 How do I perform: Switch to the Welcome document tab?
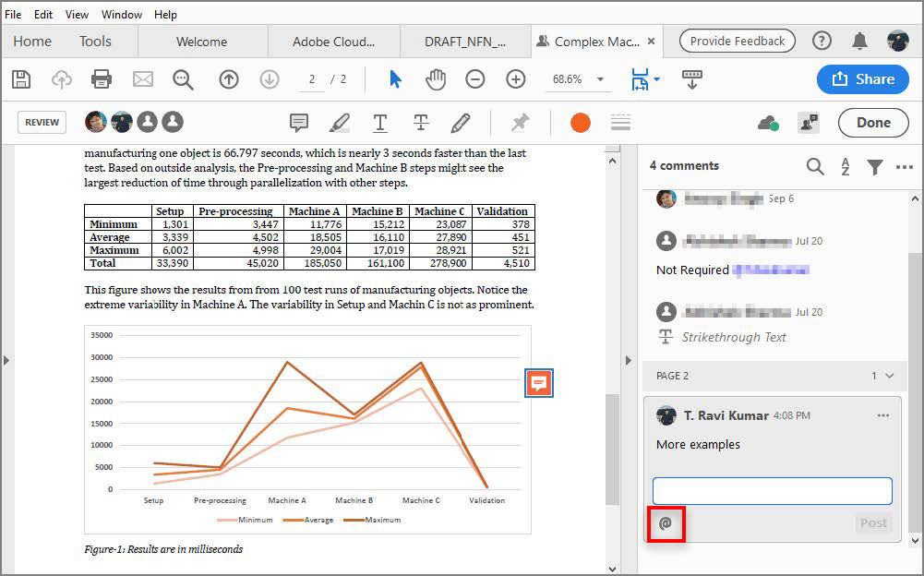pos(201,42)
